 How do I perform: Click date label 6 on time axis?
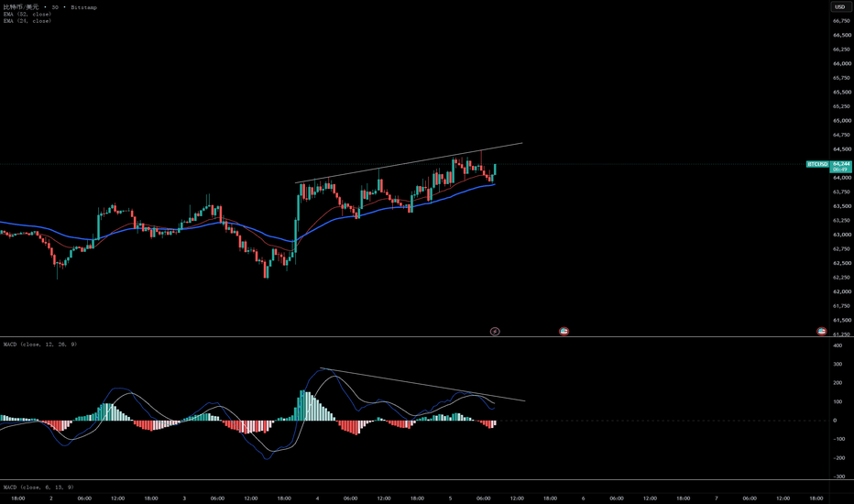pos(583,498)
